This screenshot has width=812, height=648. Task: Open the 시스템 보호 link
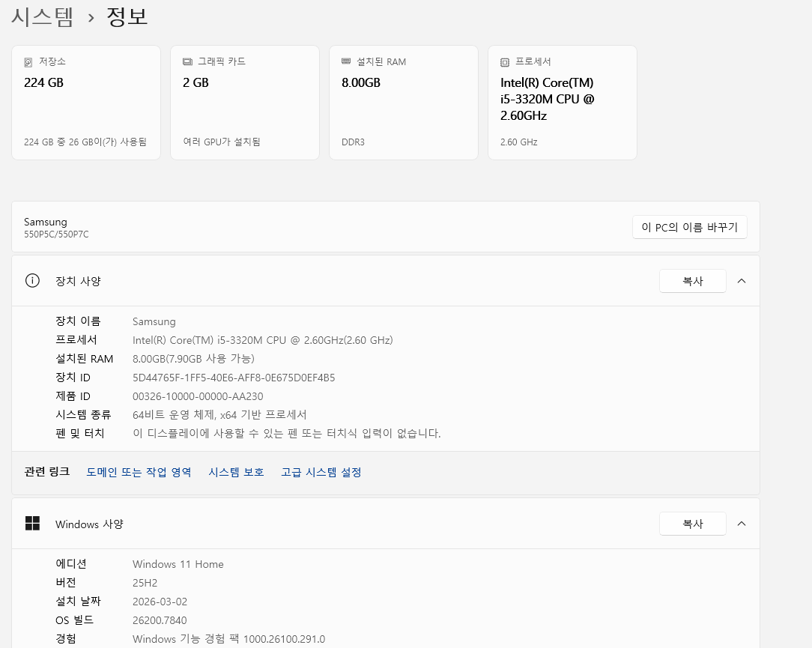236,472
